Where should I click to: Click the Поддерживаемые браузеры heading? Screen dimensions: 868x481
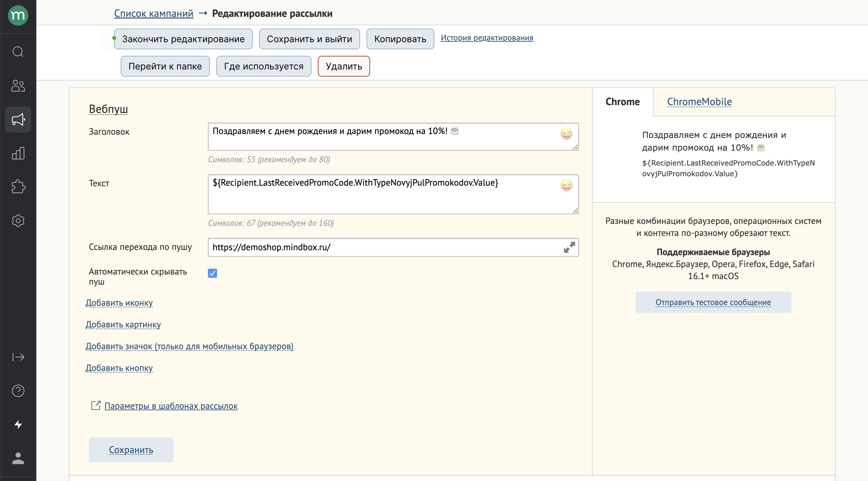tap(713, 252)
